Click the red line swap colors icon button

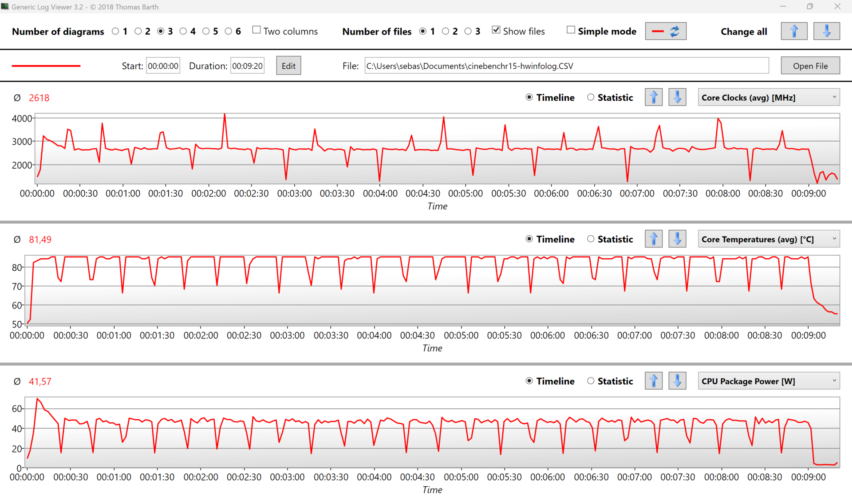(665, 31)
